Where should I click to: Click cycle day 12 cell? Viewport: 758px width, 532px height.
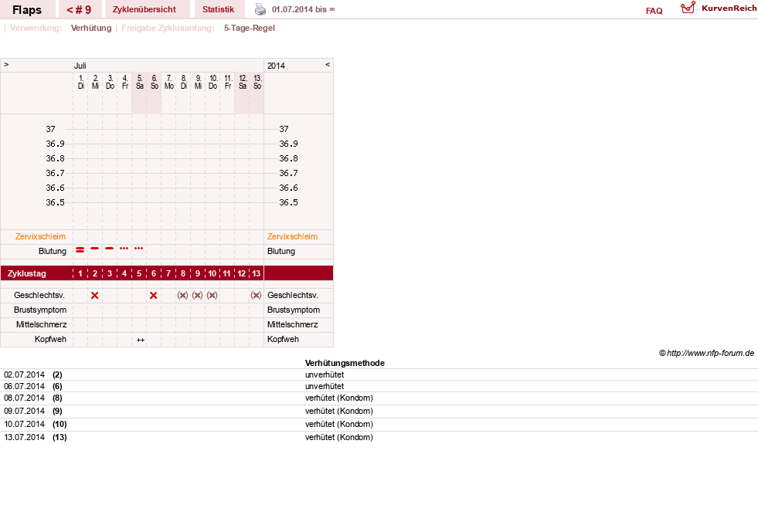[241, 273]
